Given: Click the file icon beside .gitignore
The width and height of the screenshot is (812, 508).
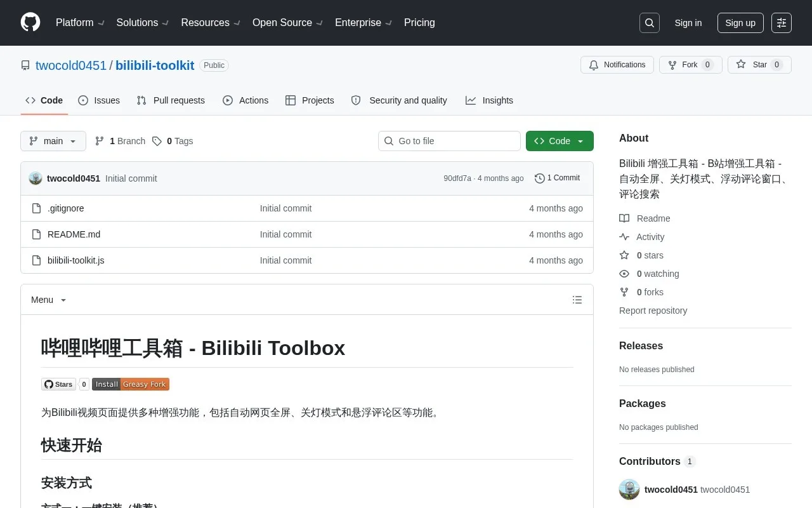Looking at the screenshot, I should coord(37,208).
